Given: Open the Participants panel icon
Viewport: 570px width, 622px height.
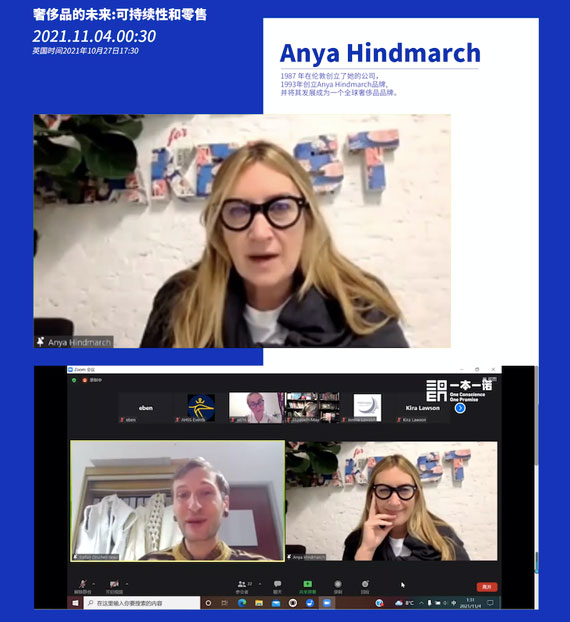Looking at the screenshot, I should [241, 584].
